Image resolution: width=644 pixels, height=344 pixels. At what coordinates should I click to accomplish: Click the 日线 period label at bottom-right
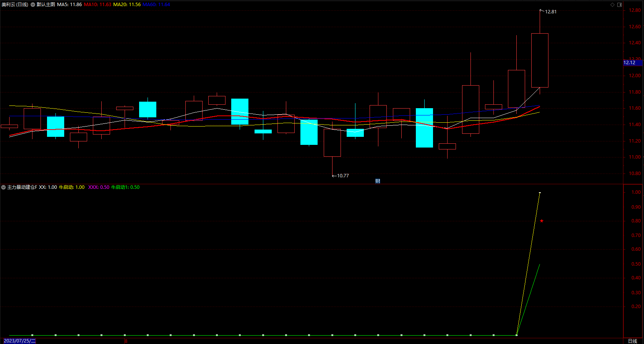633,341
